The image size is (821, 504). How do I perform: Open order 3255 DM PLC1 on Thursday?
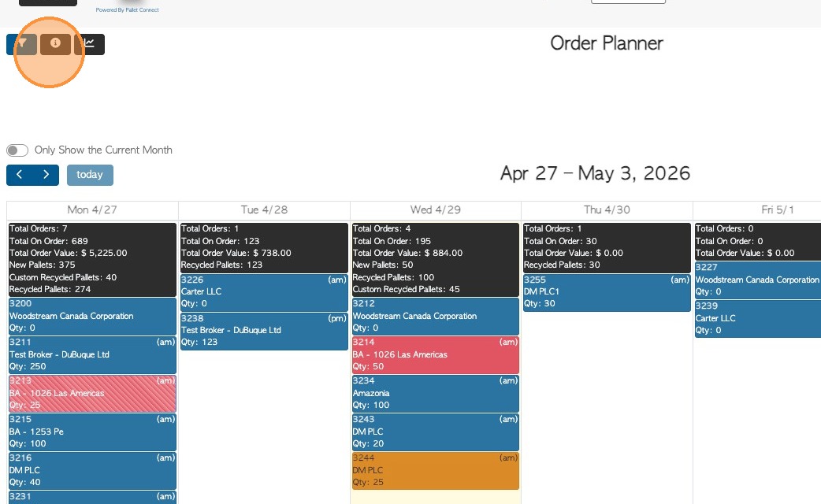point(607,292)
